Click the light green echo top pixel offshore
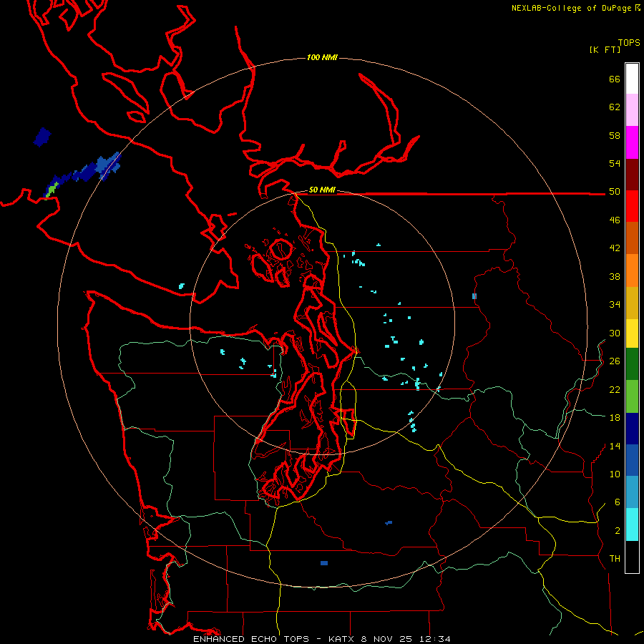Viewport: 644px width, 644px height. [x=52, y=190]
